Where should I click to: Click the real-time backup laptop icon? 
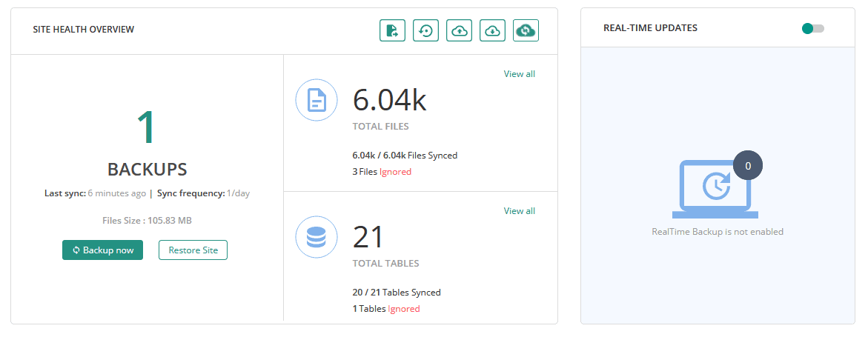pos(715,190)
